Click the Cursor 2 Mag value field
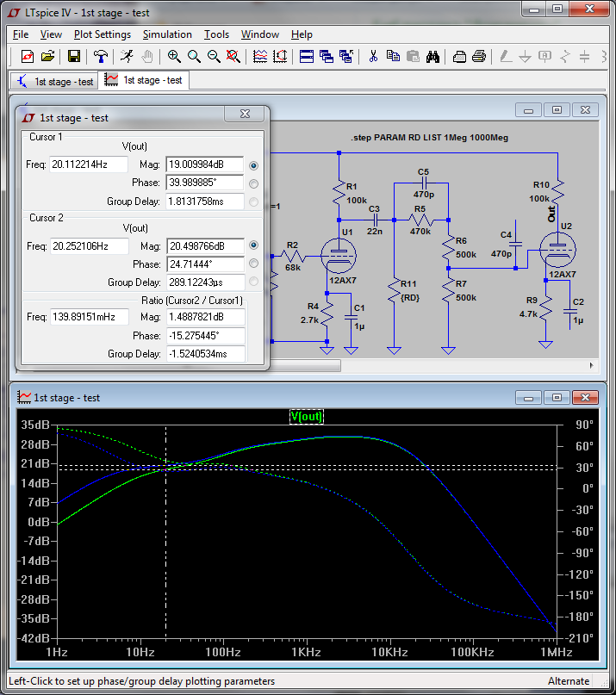The image size is (616, 695). click(x=204, y=246)
